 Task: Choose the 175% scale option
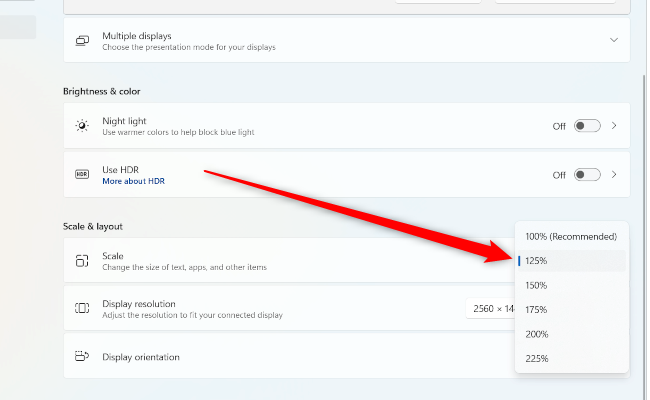tap(571, 310)
